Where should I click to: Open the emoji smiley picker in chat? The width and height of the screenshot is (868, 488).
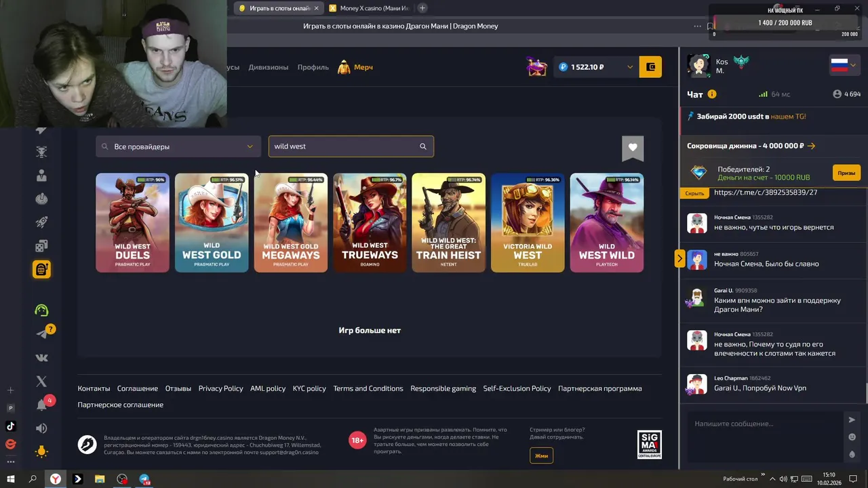[852, 437]
